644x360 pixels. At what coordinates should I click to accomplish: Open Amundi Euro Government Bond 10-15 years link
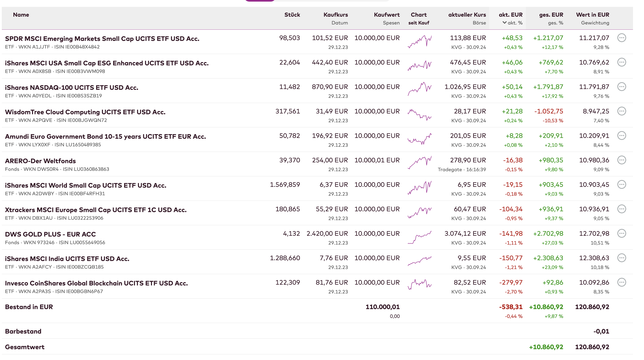tap(105, 136)
